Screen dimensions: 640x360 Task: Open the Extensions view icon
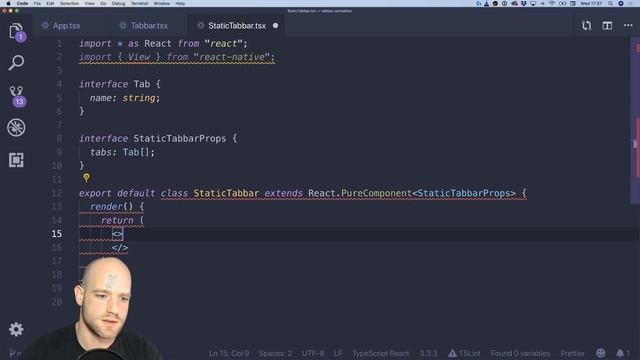[16, 160]
